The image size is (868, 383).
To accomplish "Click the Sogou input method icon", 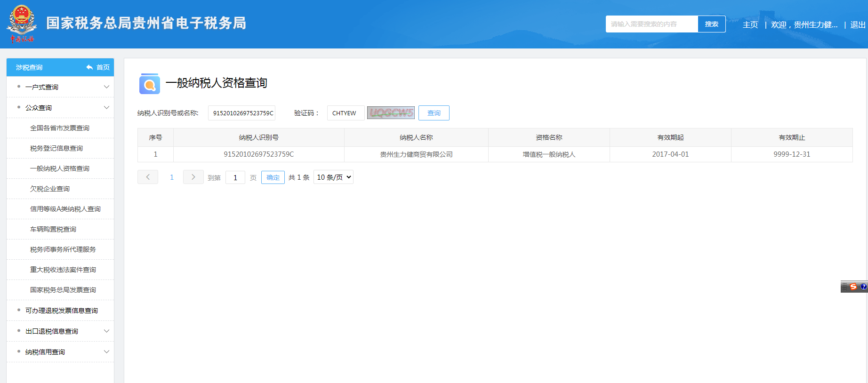I will [x=853, y=287].
